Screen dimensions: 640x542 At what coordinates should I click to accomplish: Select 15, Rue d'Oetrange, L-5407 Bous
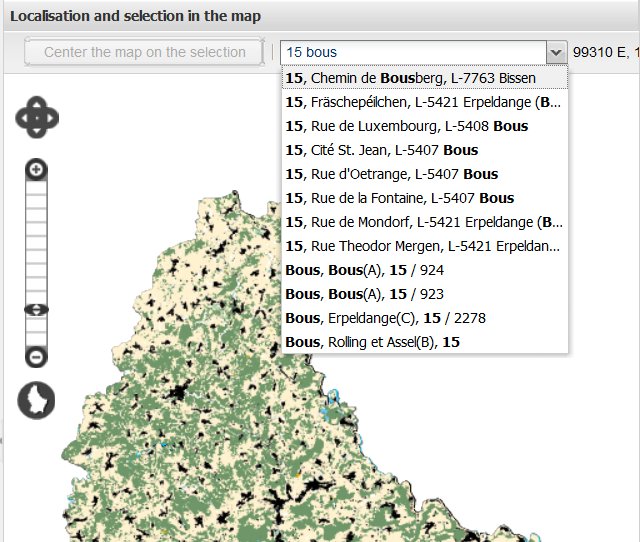(392, 174)
